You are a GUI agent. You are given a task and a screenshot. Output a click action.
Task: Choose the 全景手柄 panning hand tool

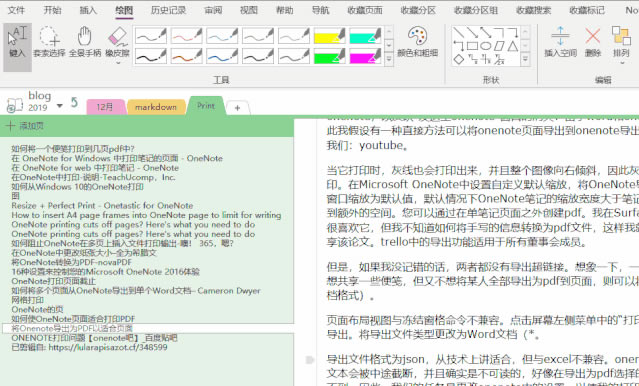[x=85, y=42]
